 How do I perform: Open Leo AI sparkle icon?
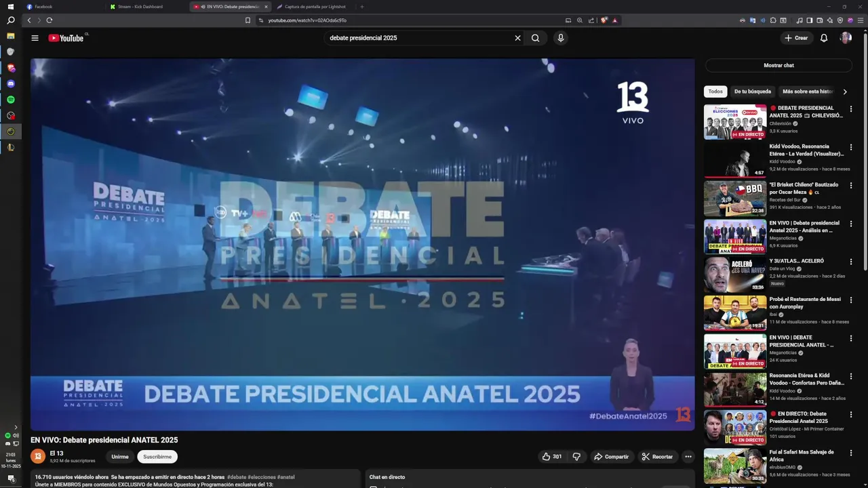(830, 20)
